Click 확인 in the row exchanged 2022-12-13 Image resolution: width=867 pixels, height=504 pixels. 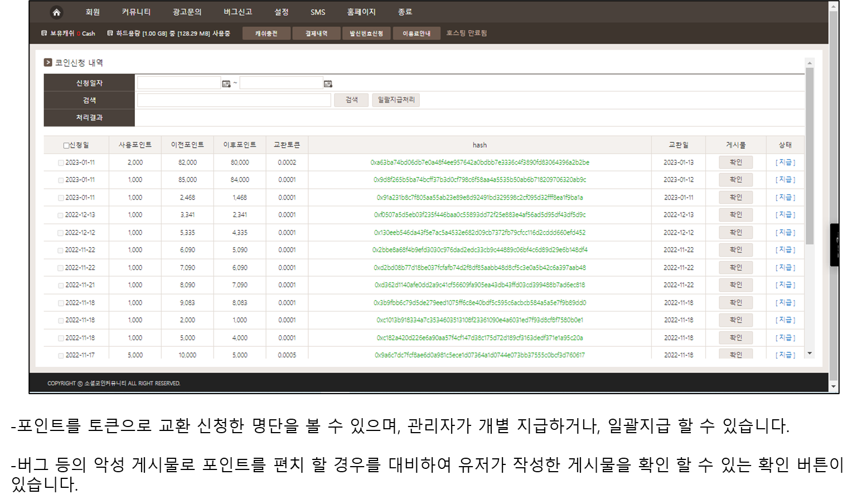(736, 215)
